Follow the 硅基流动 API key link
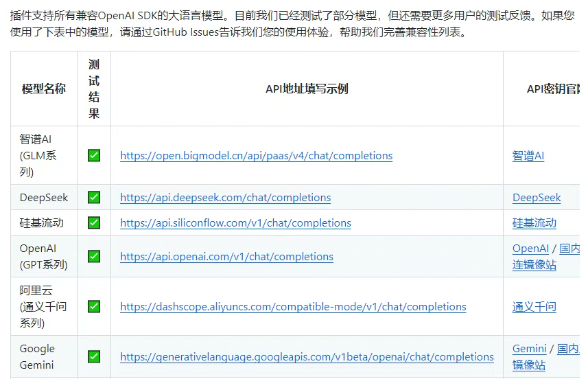This screenshot has height=379, width=588. (x=534, y=223)
